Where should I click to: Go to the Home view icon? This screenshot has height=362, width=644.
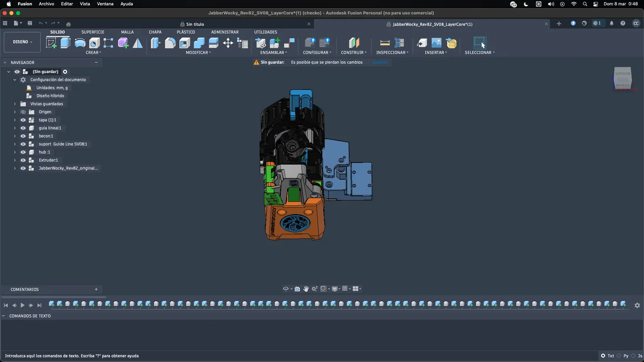[x=68, y=24]
